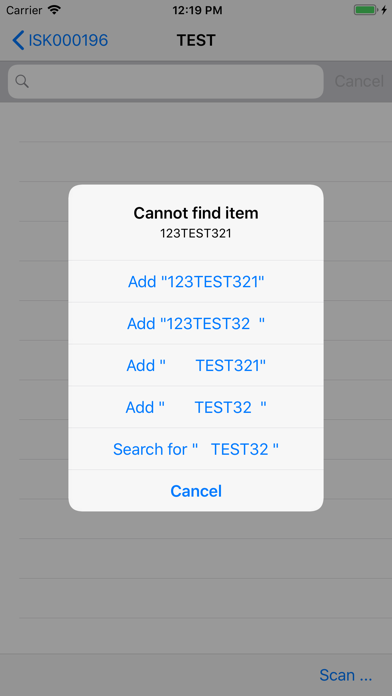Click the charging bolt icon

point(384,10)
